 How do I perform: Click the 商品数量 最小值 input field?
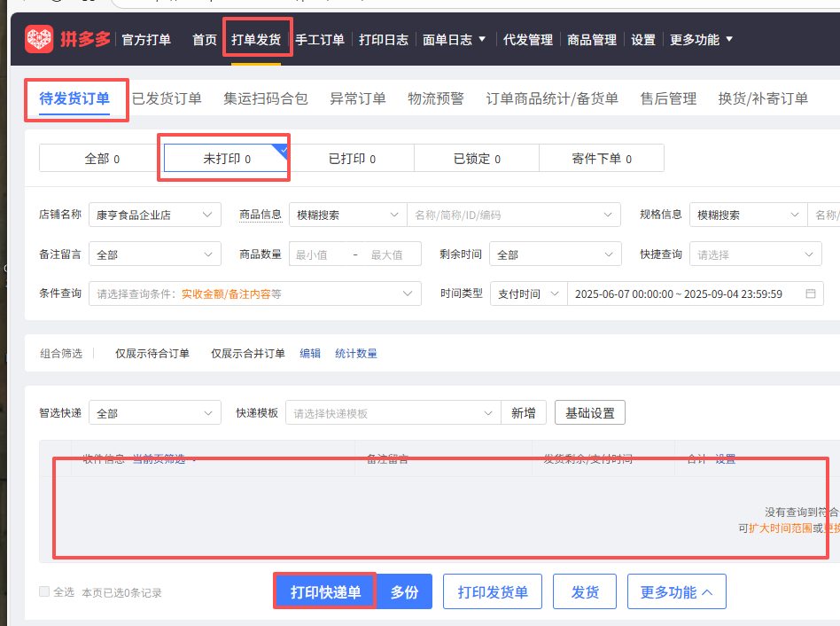317,254
